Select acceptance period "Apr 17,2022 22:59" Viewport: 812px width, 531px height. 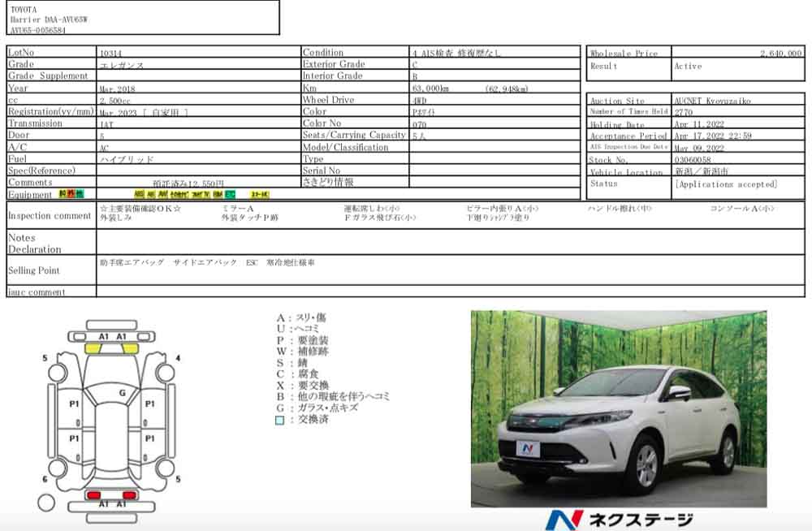(x=713, y=136)
